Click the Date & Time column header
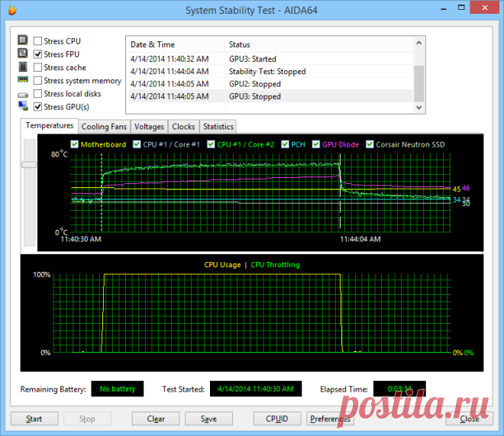 coord(175,44)
